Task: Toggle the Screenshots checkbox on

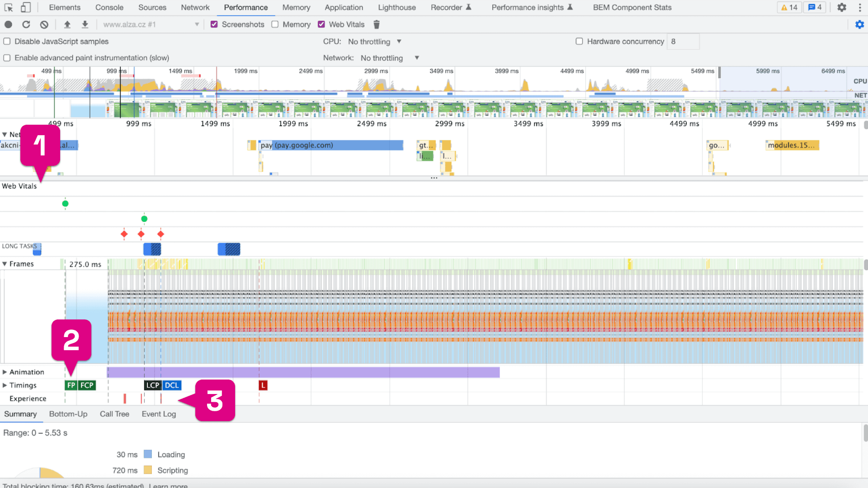Action: [215, 24]
